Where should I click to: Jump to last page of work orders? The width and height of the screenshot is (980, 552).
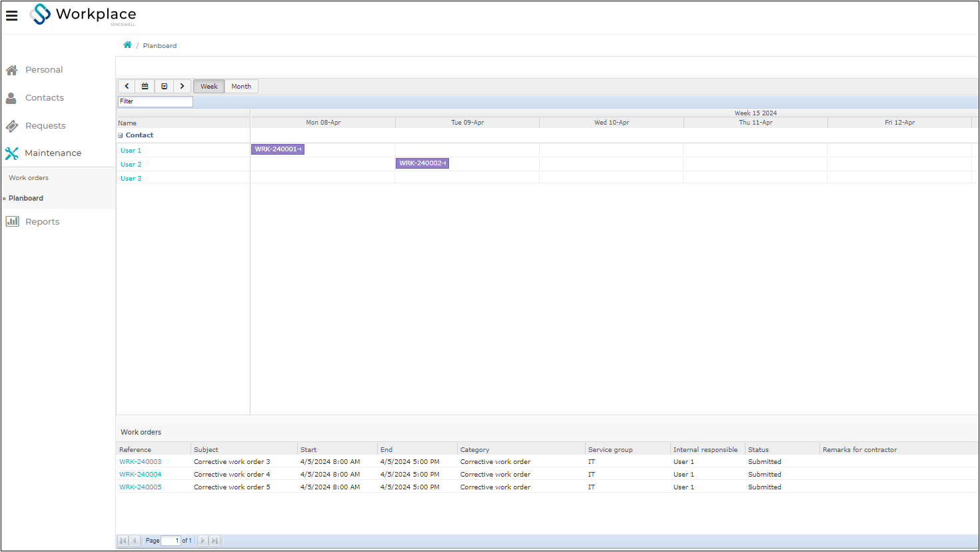coord(215,541)
